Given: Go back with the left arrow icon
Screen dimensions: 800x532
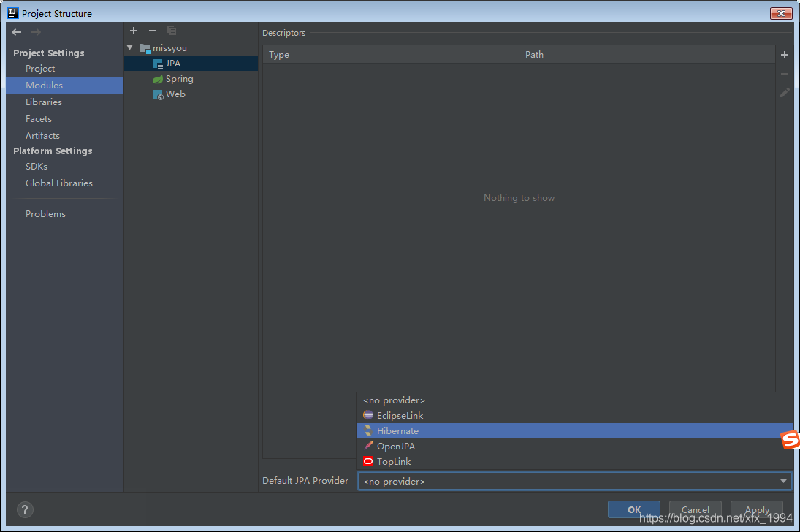Looking at the screenshot, I should pos(16,32).
